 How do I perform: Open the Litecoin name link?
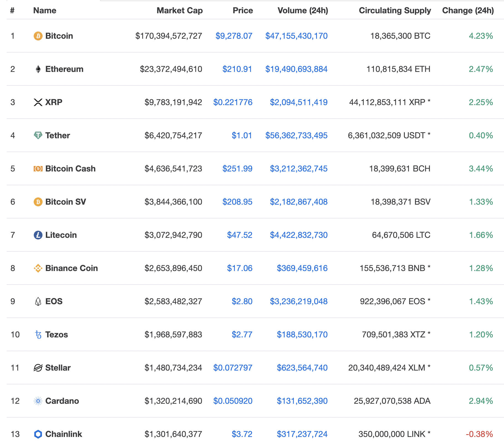[x=61, y=235]
